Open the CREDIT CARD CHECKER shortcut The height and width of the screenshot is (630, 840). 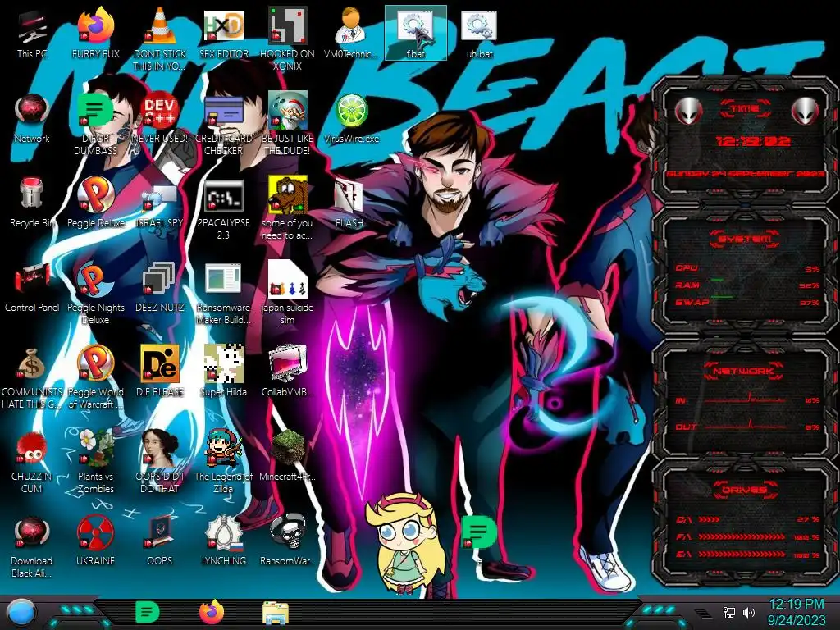(x=223, y=123)
